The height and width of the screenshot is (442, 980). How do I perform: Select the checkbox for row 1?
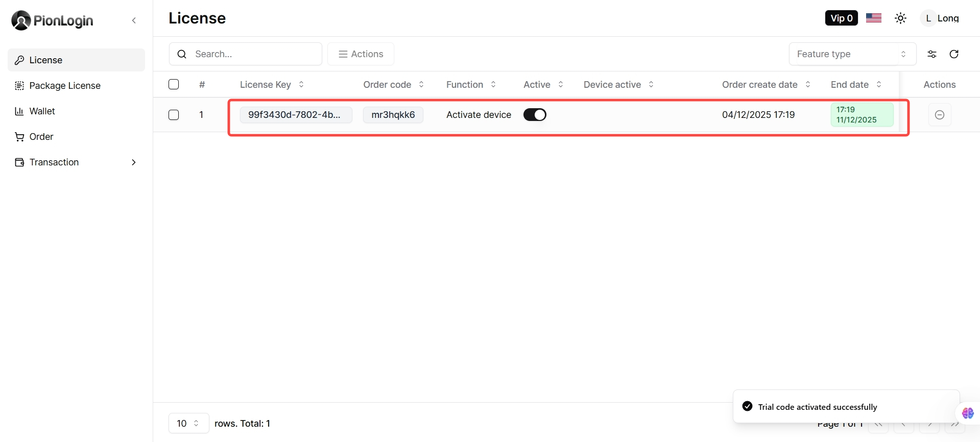pos(174,115)
